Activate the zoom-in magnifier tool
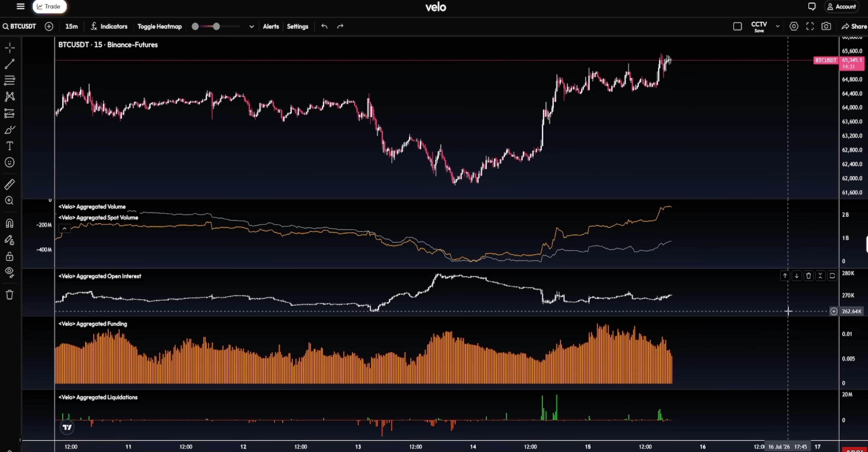868x452 pixels. coord(9,200)
